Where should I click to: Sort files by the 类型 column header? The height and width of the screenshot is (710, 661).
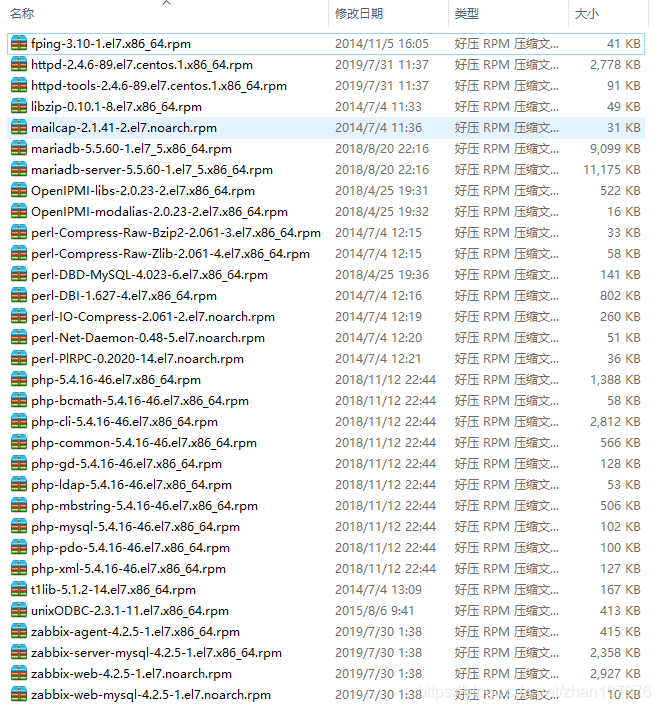click(467, 14)
